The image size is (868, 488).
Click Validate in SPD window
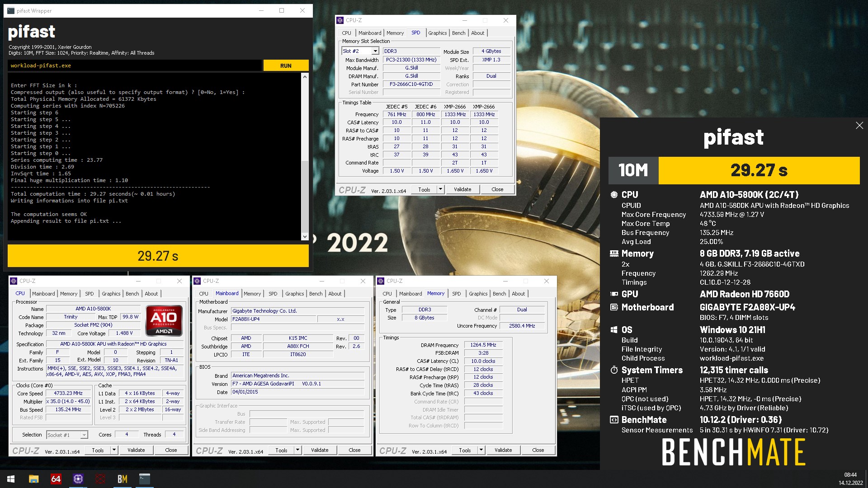462,189
